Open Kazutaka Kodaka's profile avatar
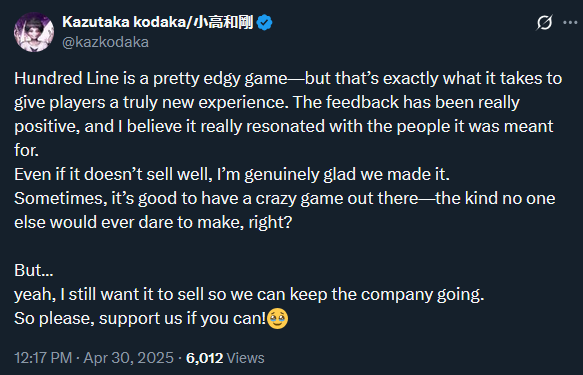 34,32
